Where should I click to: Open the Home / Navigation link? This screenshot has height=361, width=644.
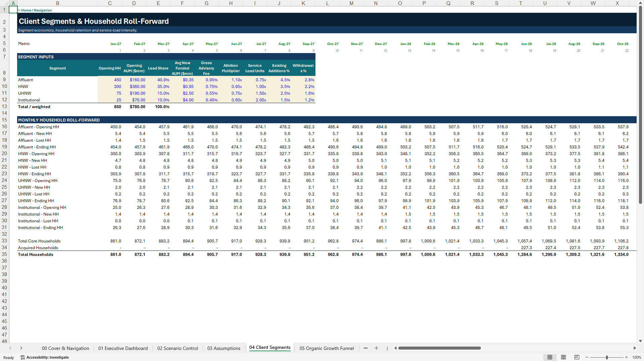[x=35, y=10]
